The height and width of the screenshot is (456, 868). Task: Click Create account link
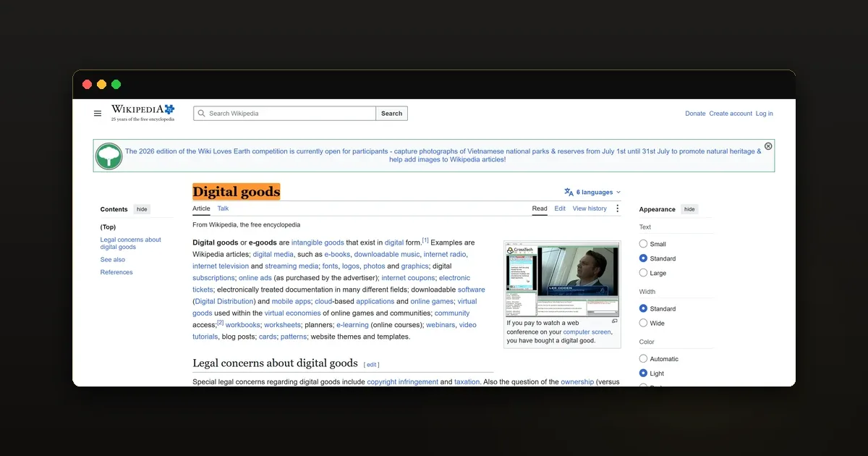[731, 114]
